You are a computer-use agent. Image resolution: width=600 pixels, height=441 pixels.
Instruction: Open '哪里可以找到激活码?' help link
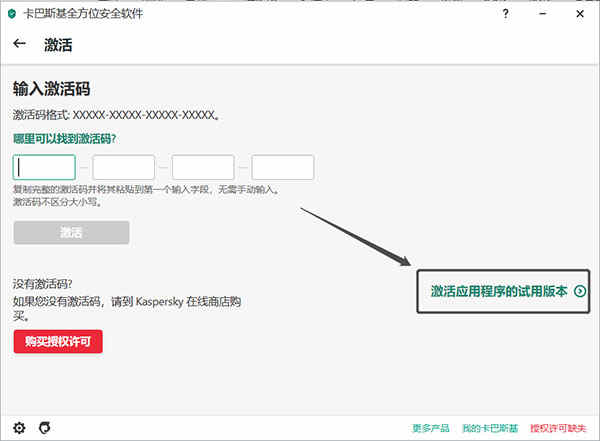64,139
